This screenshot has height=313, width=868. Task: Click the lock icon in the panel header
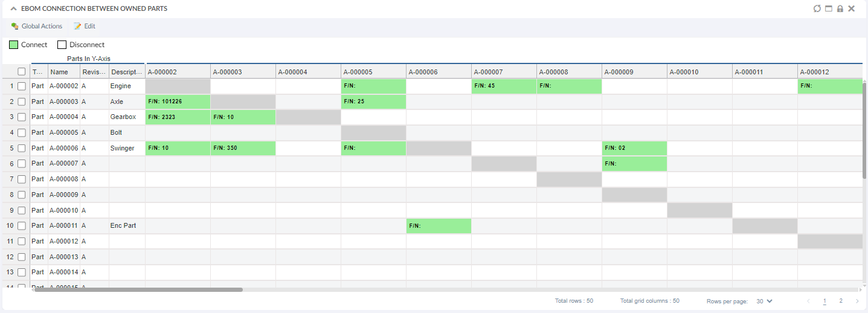(x=840, y=9)
